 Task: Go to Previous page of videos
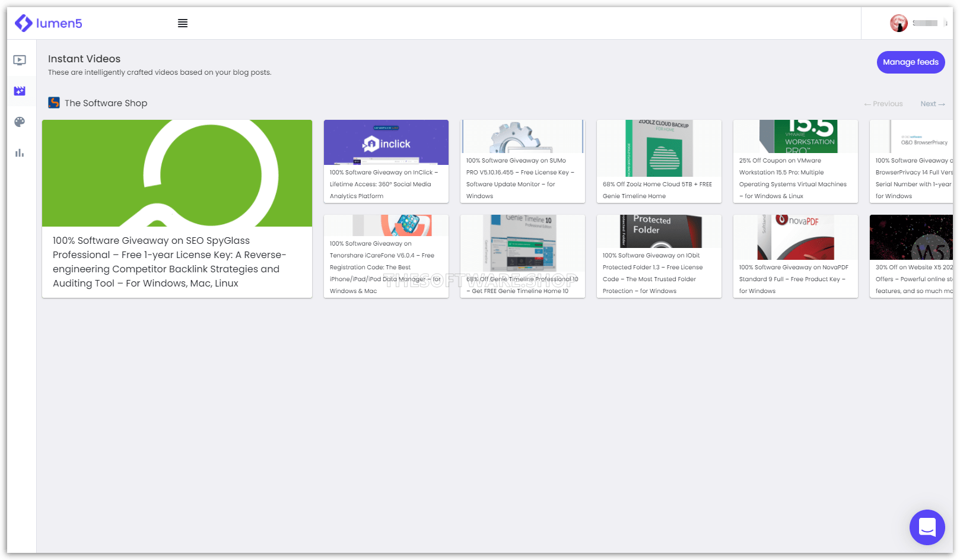(x=883, y=104)
